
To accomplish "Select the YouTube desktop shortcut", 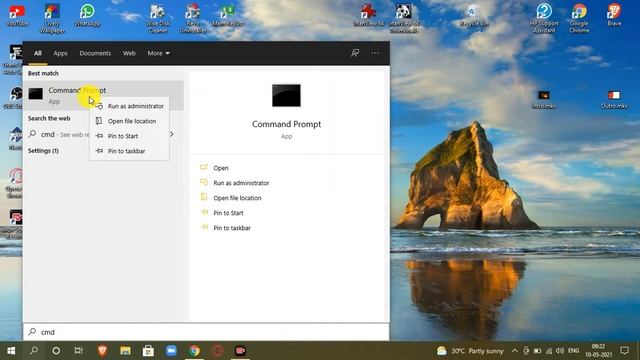I will [17, 16].
